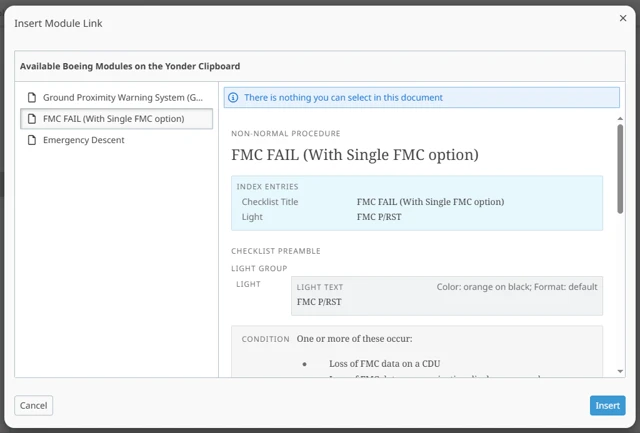The width and height of the screenshot is (640, 433).
Task: Click the 'nothing you can select' info banner text
Action: [343, 98]
